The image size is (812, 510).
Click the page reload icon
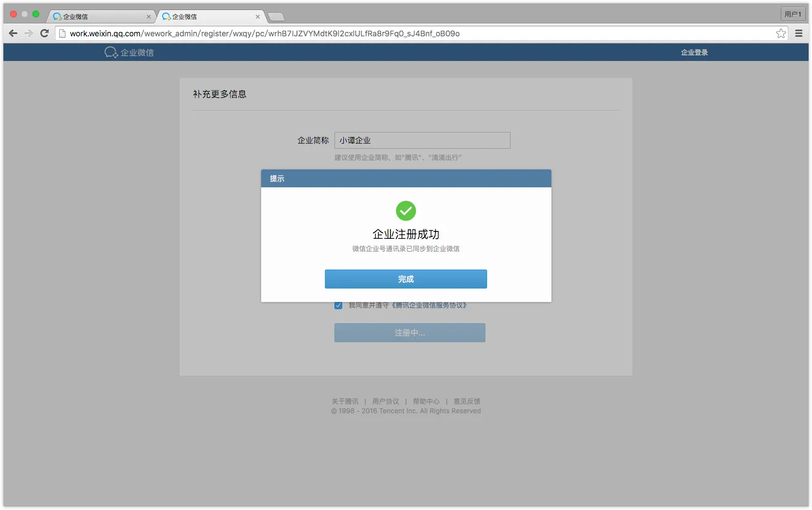pyautogui.click(x=44, y=33)
